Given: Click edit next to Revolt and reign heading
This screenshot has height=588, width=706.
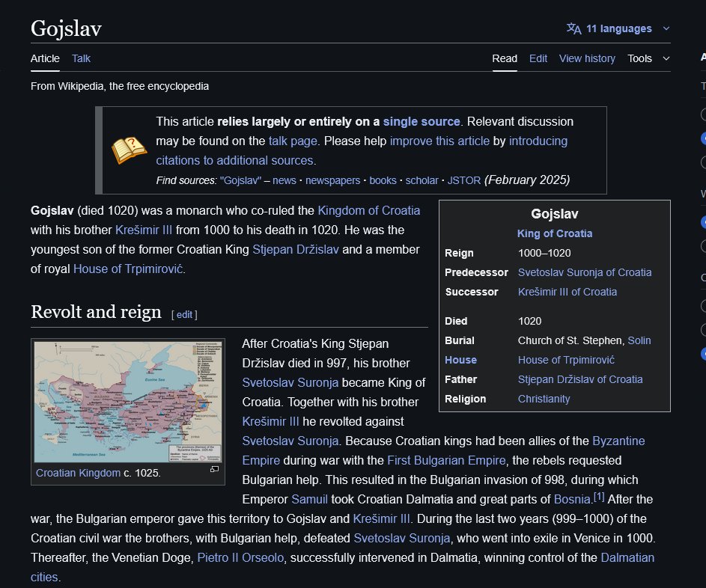Looking at the screenshot, I should point(184,314).
